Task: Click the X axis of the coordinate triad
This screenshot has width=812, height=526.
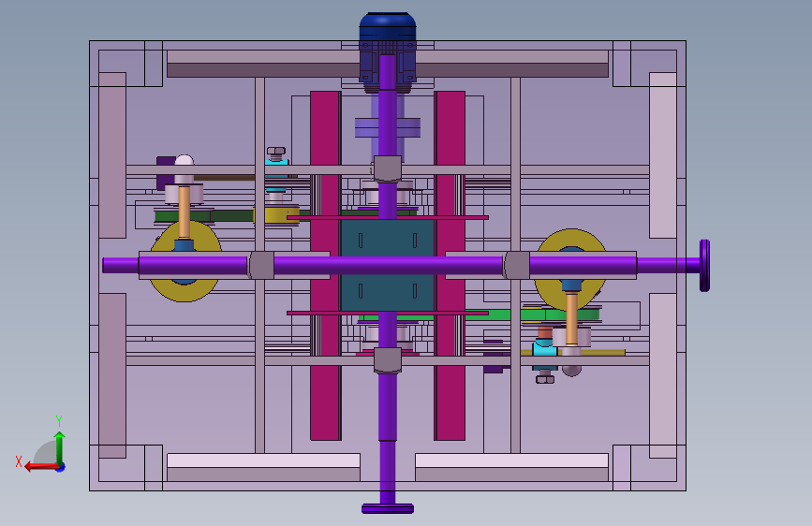Action: (41, 467)
